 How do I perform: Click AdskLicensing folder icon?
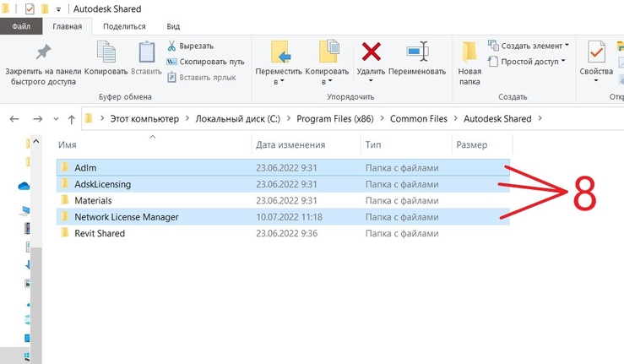(x=65, y=183)
